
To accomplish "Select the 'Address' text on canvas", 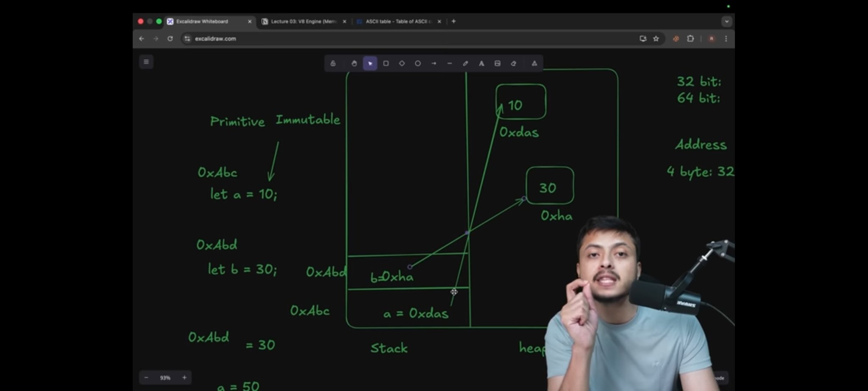I will coord(701,145).
